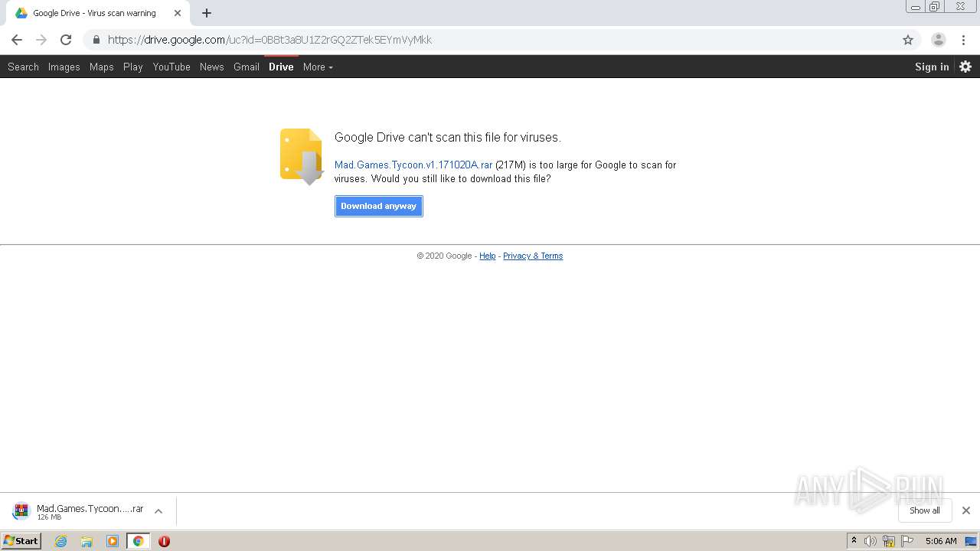Open Internet Explorer from taskbar
Viewport: 980px width, 551px height.
click(60, 541)
